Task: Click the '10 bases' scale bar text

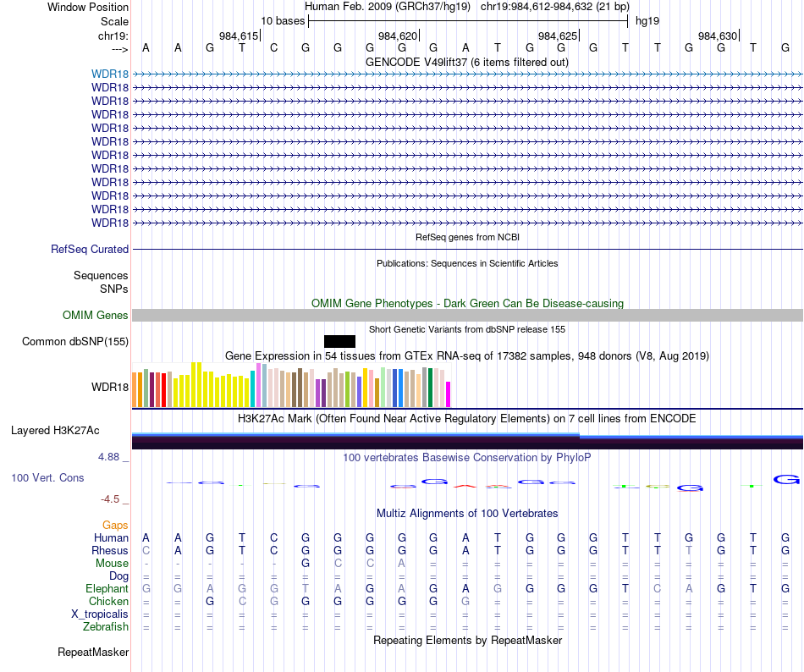Action: tap(283, 21)
